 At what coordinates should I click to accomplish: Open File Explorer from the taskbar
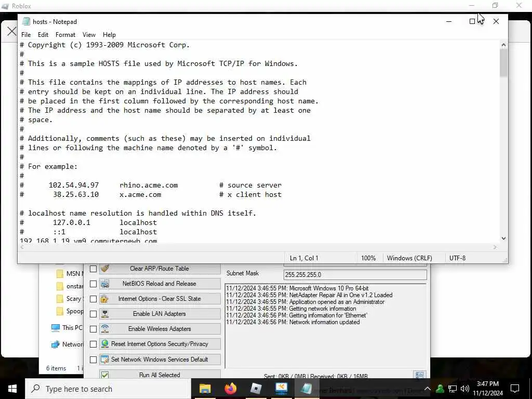[x=205, y=389]
